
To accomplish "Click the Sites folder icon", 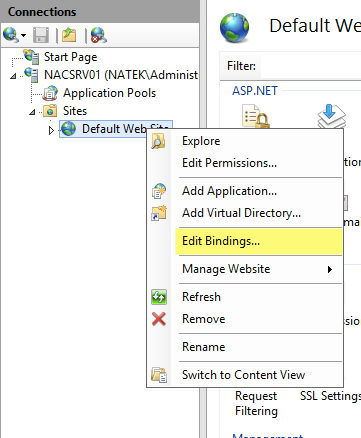I will tap(50, 111).
